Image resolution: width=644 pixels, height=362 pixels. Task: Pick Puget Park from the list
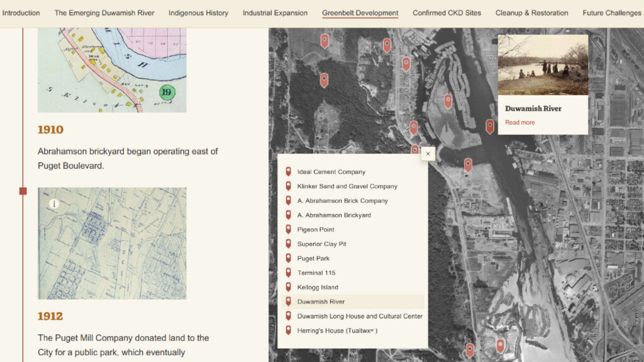[x=313, y=258]
